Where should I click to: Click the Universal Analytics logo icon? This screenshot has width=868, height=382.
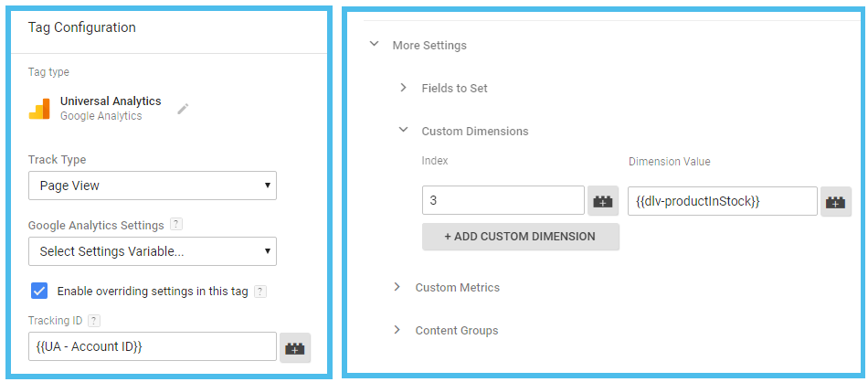pyautogui.click(x=39, y=109)
